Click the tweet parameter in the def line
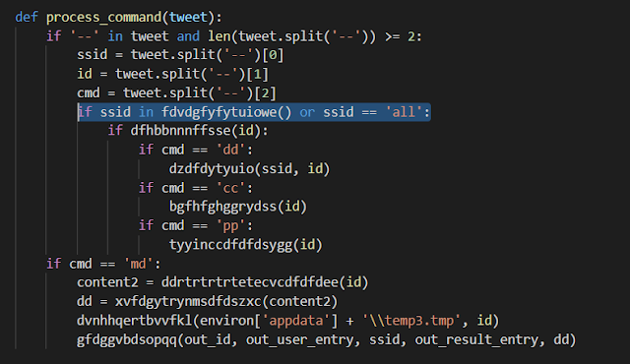630x364 pixels. click(x=188, y=18)
